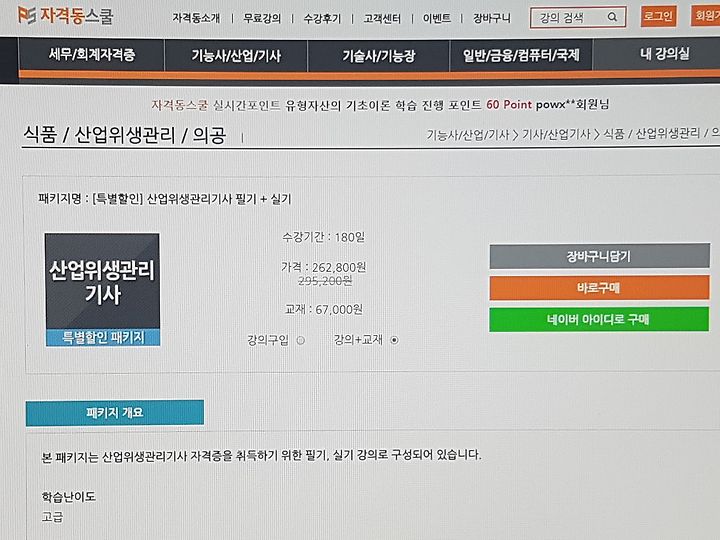Open the 수강후기 link
Screen dimensions: 720x540
tap(322, 18)
